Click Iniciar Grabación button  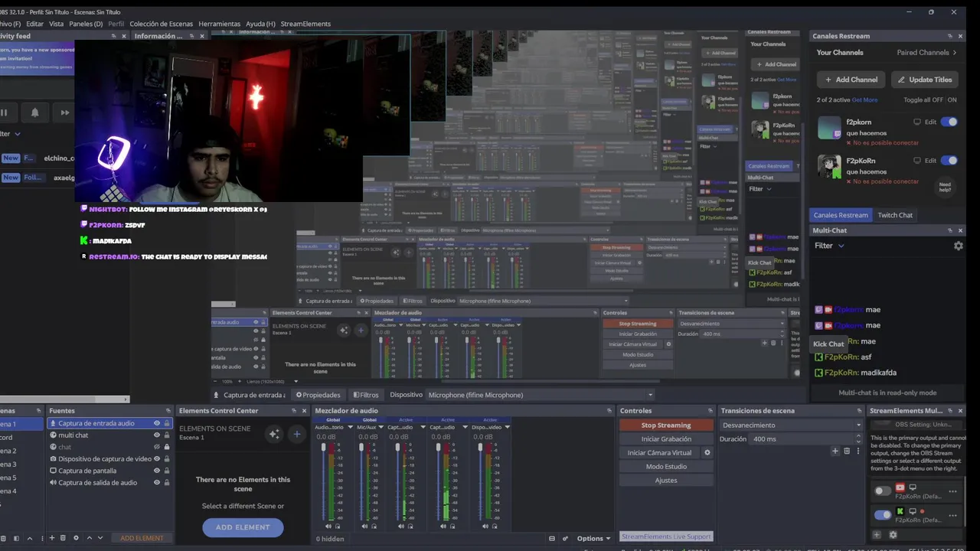pyautogui.click(x=666, y=439)
